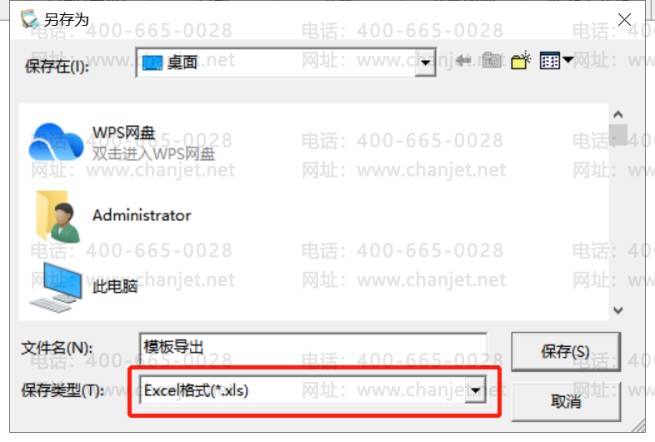Click the 保存(S) button
Screen dimensions: 655x442
click(566, 352)
